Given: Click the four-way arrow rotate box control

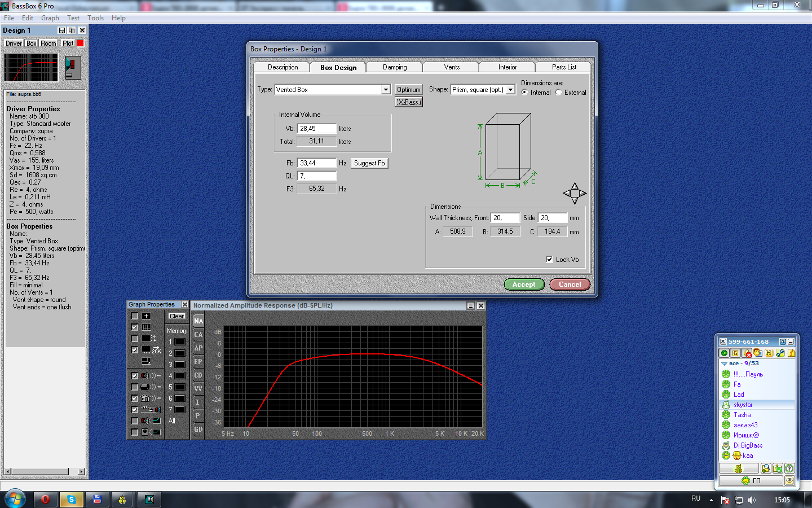Looking at the screenshot, I should 575,193.
